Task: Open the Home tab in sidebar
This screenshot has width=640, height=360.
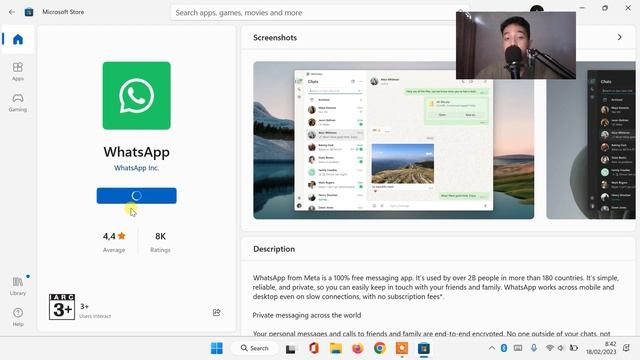Action: [x=18, y=39]
